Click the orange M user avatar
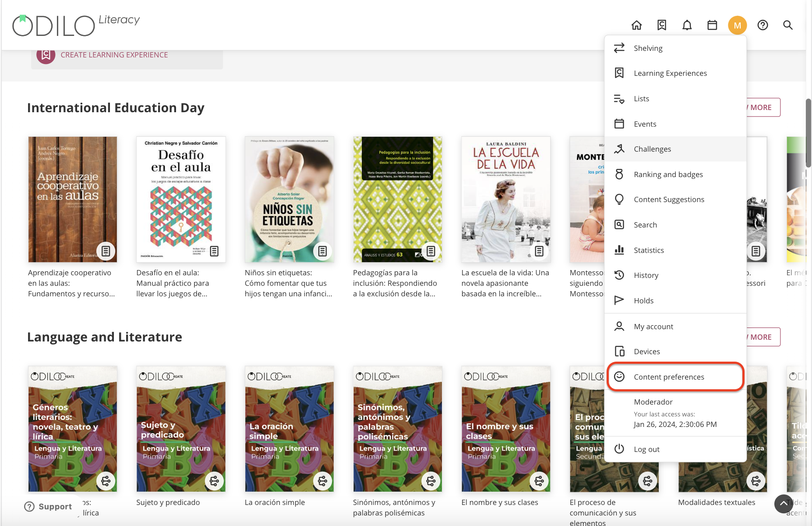Screen dimensions: 812x526 [x=738, y=25]
